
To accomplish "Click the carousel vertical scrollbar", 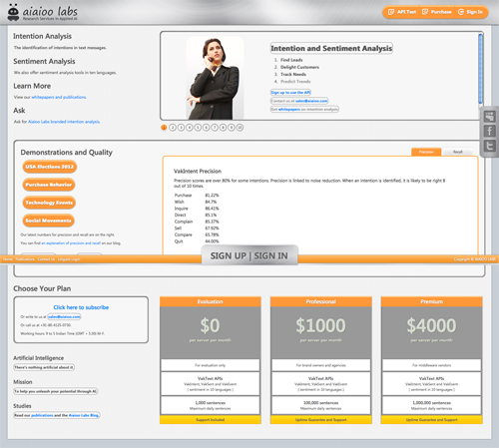I will pos(480,69).
